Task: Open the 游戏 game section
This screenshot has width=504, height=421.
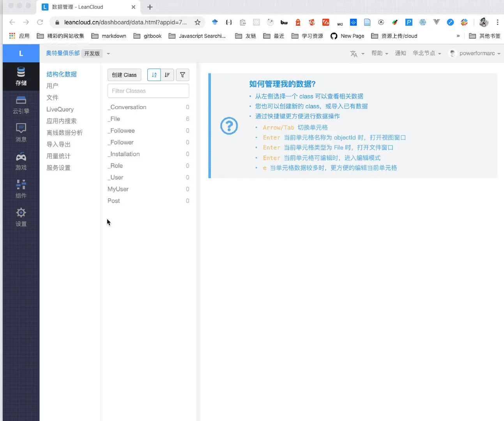Action: [21, 161]
